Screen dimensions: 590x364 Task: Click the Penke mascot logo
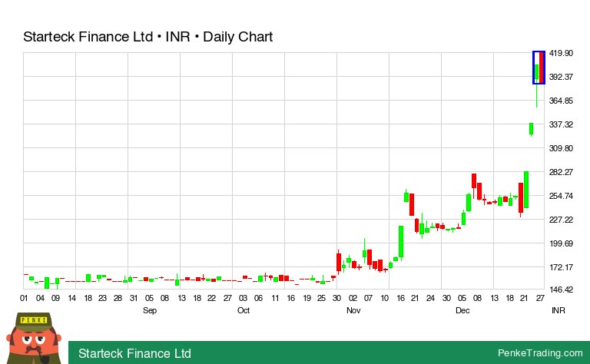coord(34,338)
